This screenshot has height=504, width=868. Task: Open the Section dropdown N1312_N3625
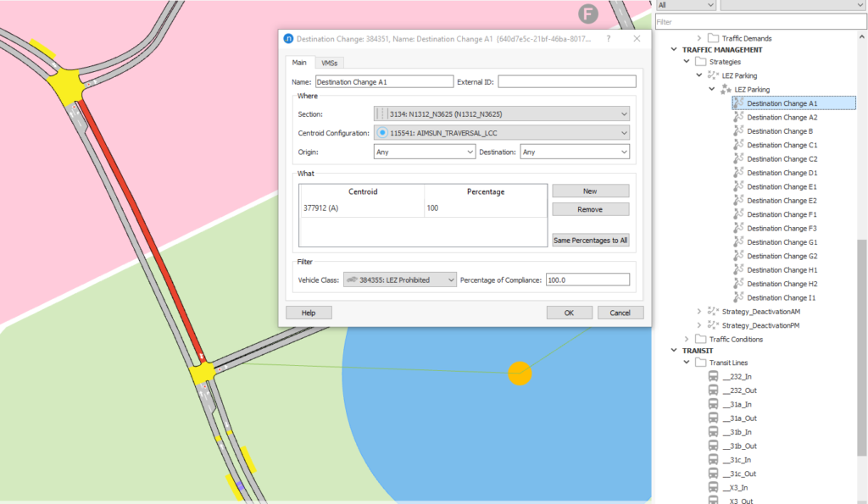(502, 114)
